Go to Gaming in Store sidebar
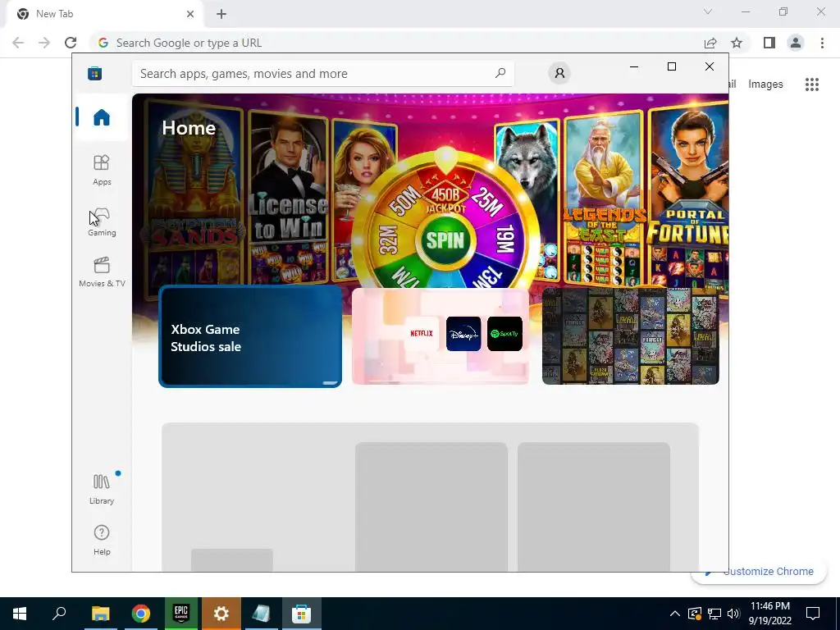 coord(101,221)
